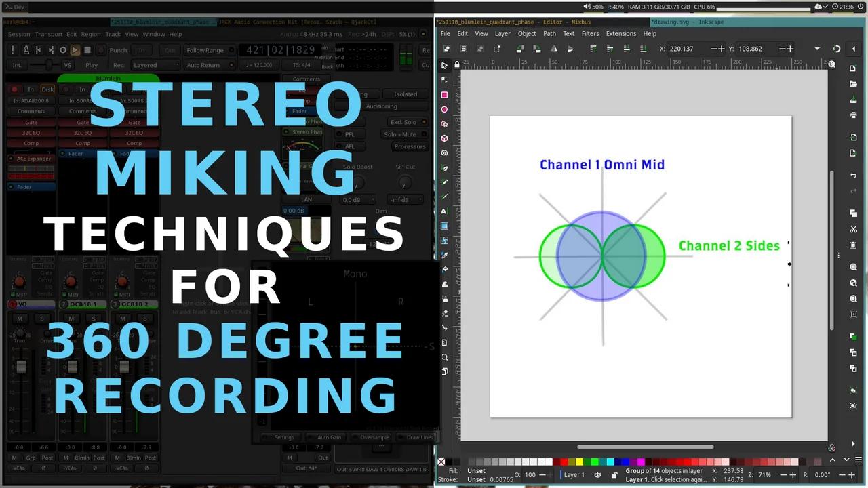Flip selection vertically in Inkscape toolbar

tap(570, 49)
